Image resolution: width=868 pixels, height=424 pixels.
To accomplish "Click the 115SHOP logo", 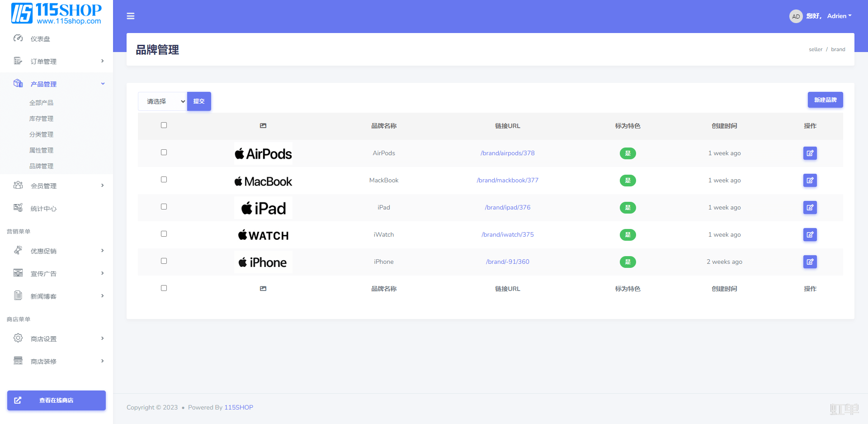I will coord(57,13).
